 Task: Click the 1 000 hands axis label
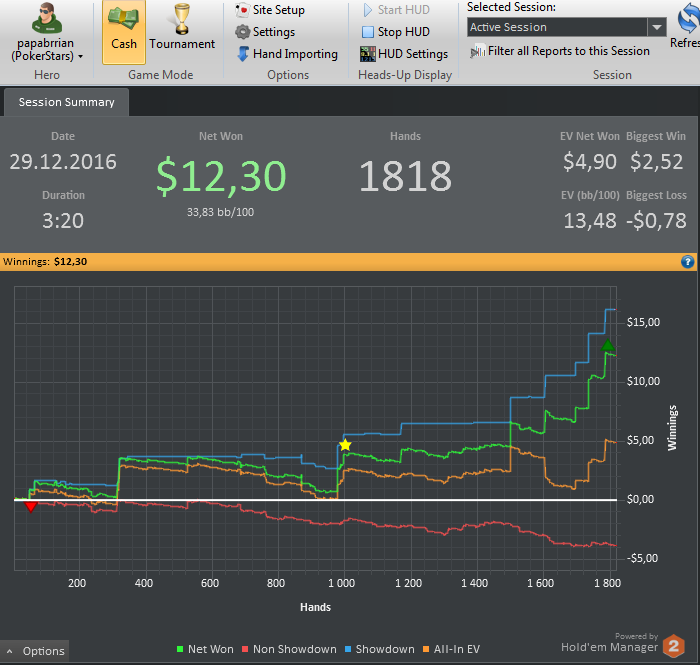pos(342,583)
